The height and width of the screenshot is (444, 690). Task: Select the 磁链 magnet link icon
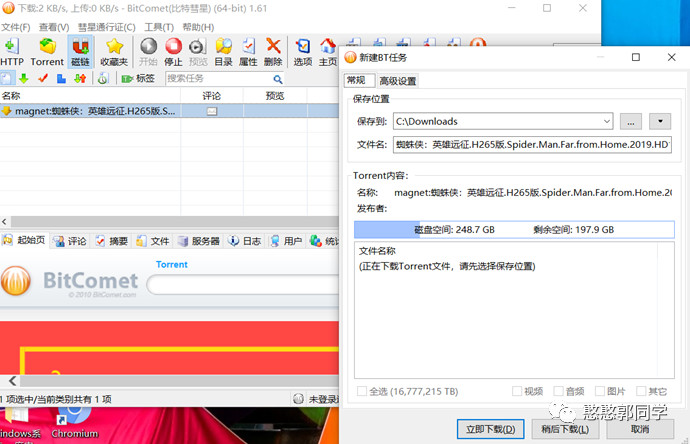point(80,52)
